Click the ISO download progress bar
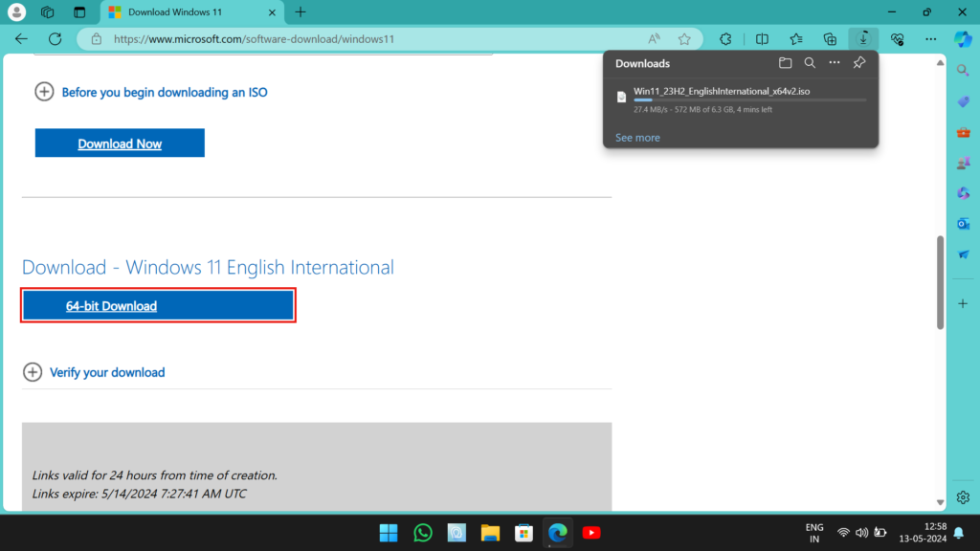Viewport: 980px width, 551px height. 750,99
